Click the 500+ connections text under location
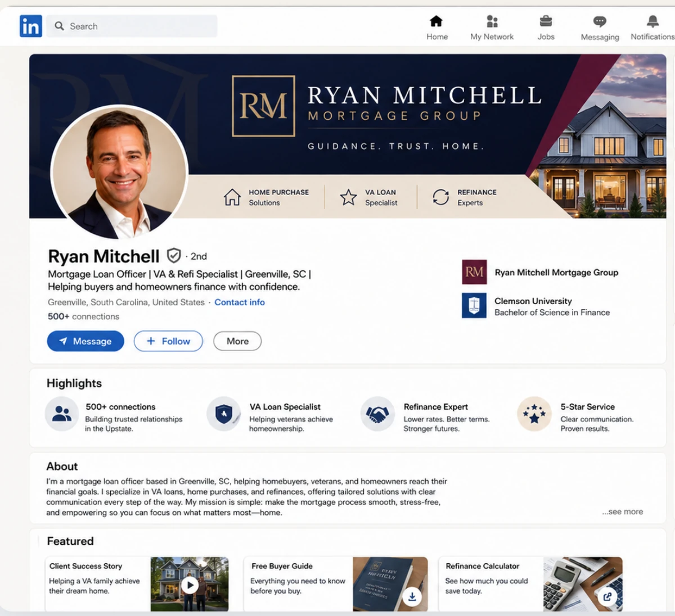Screen dimensions: 675x616 [x=83, y=316]
